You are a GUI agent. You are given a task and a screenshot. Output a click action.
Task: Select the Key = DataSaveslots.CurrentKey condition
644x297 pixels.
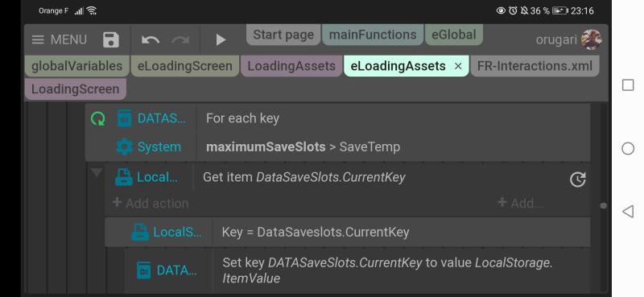pyautogui.click(x=316, y=232)
